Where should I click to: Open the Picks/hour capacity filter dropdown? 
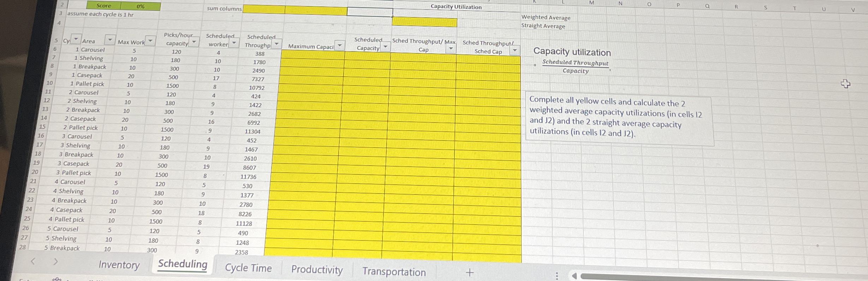point(194,42)
